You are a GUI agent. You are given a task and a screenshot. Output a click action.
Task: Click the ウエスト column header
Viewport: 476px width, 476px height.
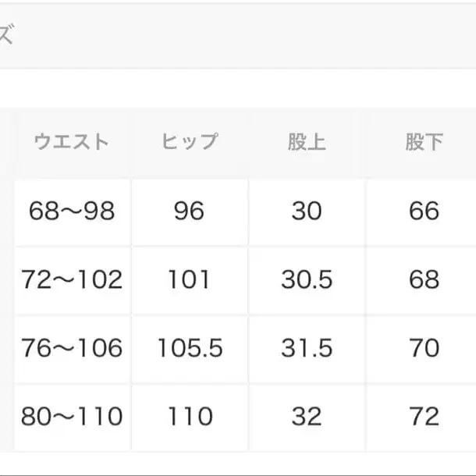point(72,143)
